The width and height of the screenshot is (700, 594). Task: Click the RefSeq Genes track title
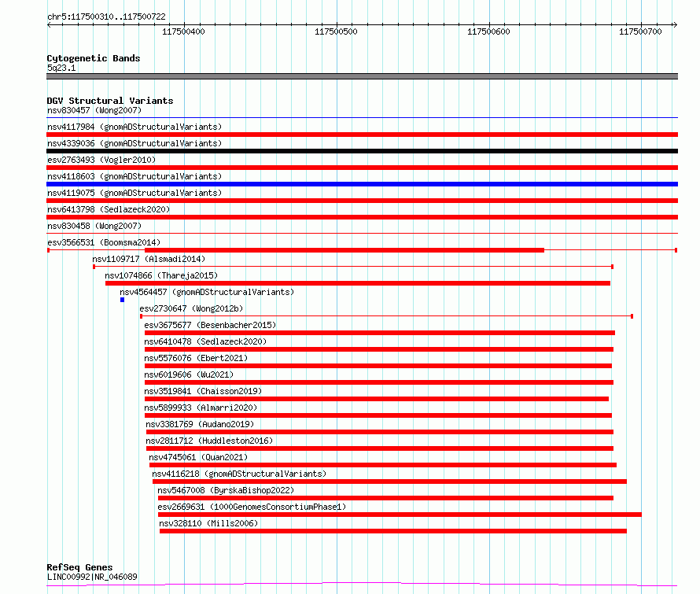pos(79,567)
